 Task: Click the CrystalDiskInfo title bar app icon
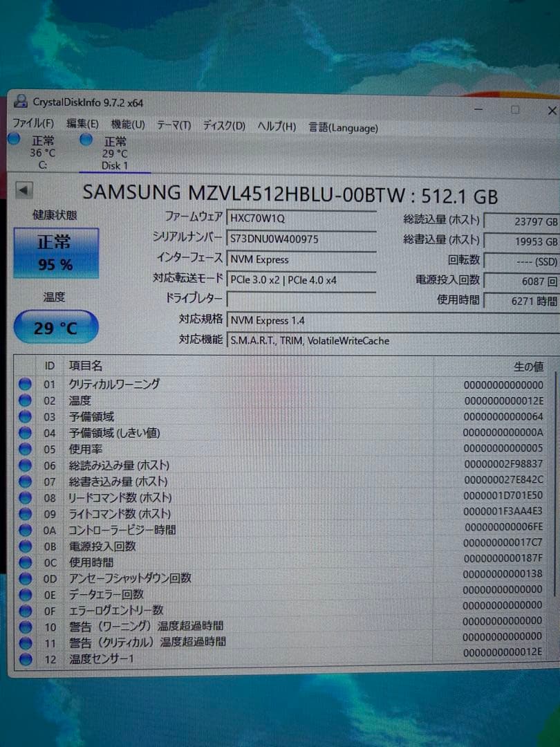tap(21, 101)
